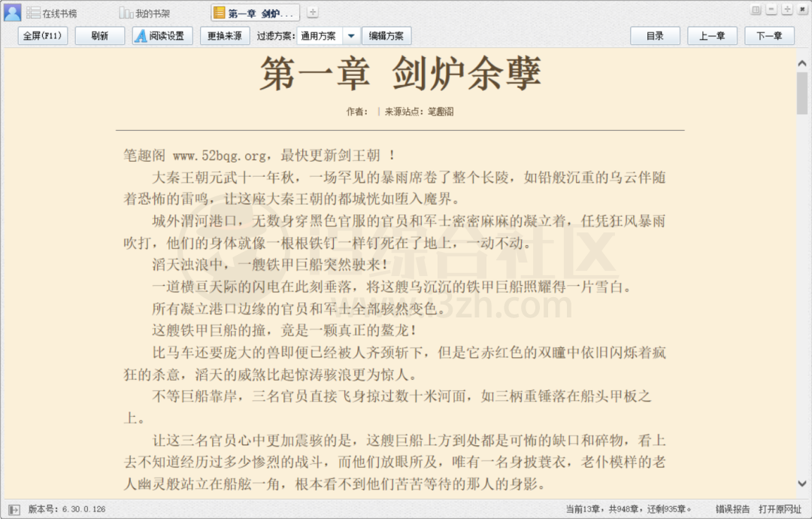Click the 版本号: 6.30.0.126 version text
The image size is (812, 519).
pyautogui.click(x=67, y=509)
